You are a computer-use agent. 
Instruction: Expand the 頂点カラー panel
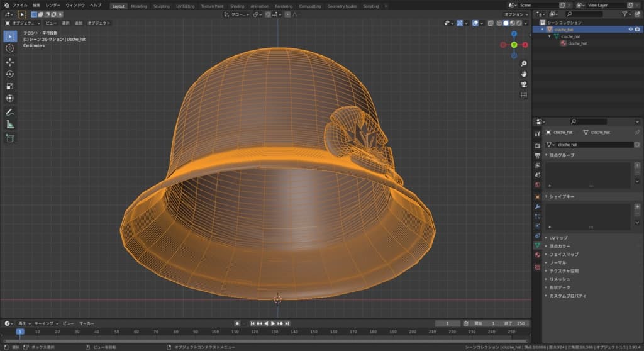click(558, 246)
